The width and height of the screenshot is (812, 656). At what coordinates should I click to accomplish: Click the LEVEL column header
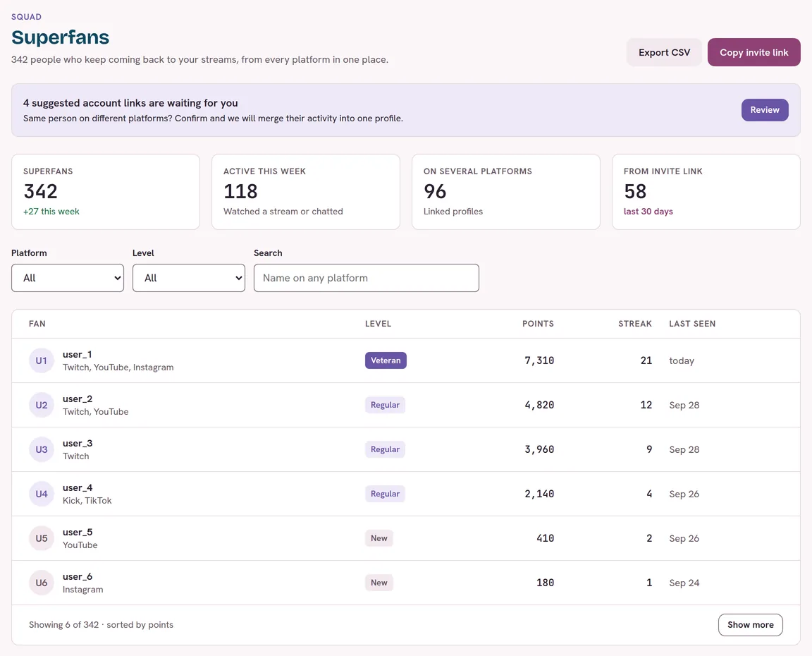(x=378, y=324)
